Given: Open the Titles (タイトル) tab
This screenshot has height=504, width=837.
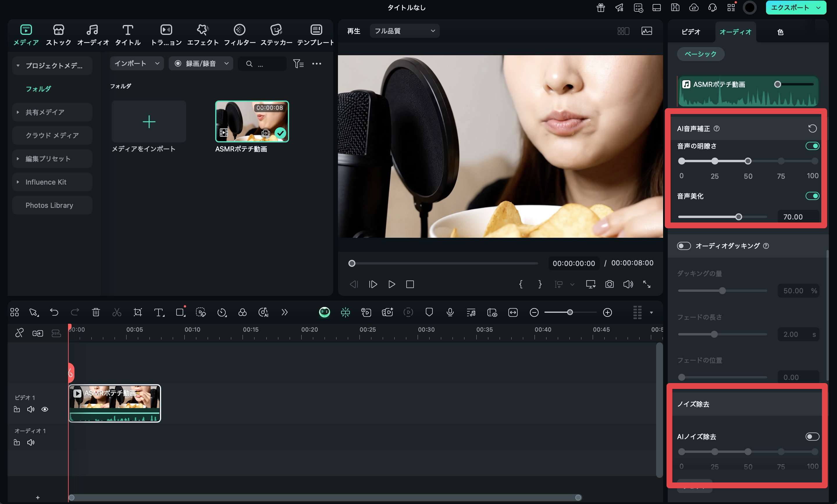Looking at the screenshot, I should (128, 35).
